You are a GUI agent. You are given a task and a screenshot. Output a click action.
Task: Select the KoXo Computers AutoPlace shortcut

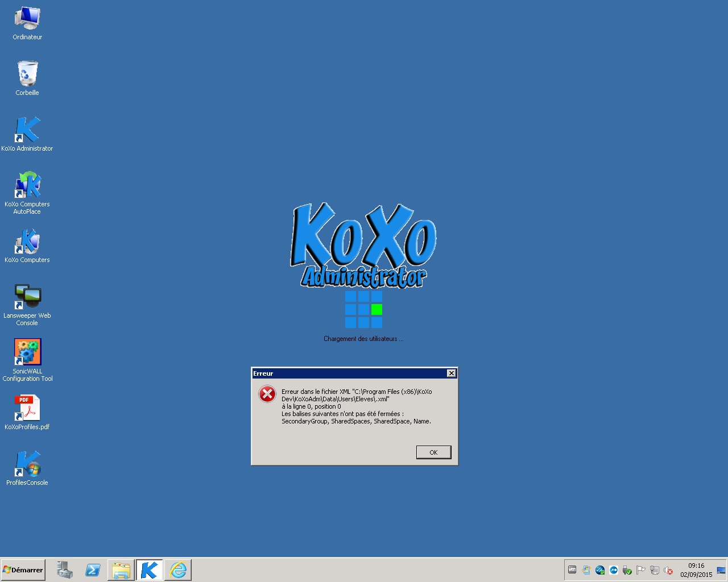pyautogui.click(x=27, y=193)
